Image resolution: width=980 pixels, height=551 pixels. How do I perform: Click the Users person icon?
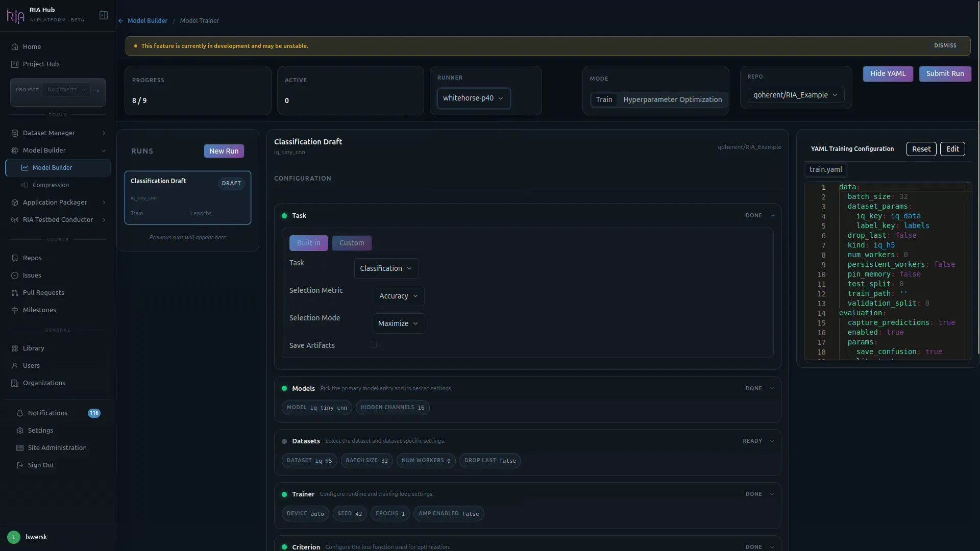tap(15, 366)
